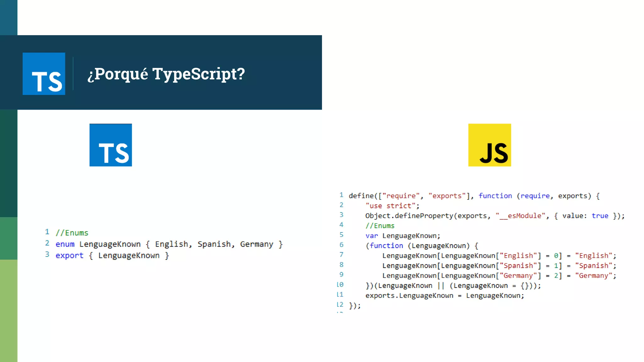Click the "enum LenguageKnown" declaration line

point(169,244)
